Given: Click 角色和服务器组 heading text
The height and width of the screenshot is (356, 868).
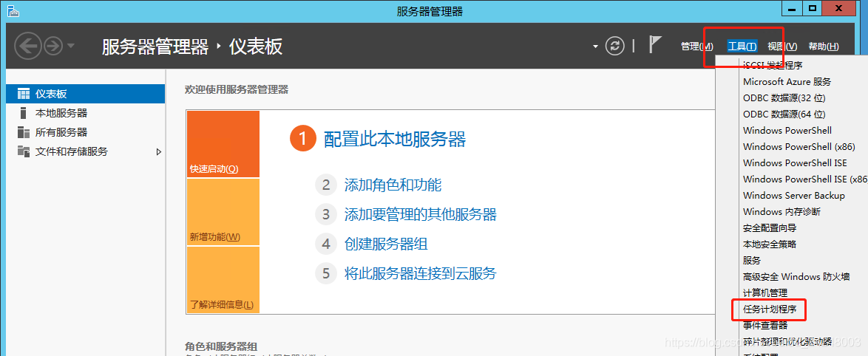Looking at the screenshot, I should pos(221,346).
